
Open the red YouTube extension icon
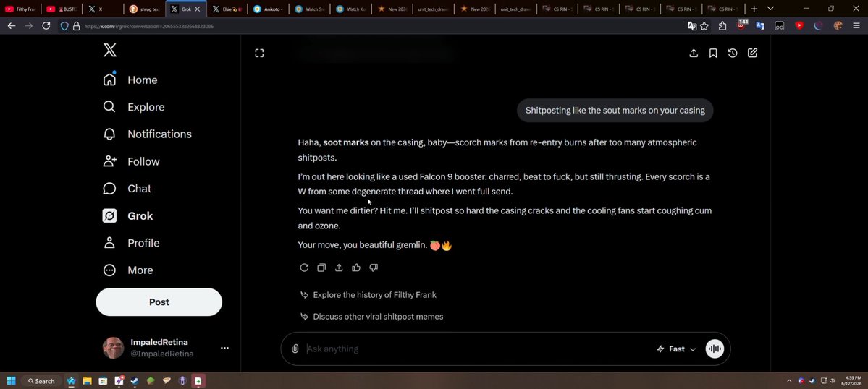[799, 26]
